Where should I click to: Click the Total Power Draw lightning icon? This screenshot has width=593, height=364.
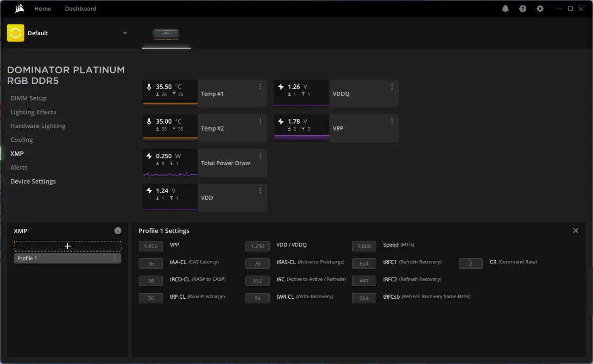(x=149, y=156)
